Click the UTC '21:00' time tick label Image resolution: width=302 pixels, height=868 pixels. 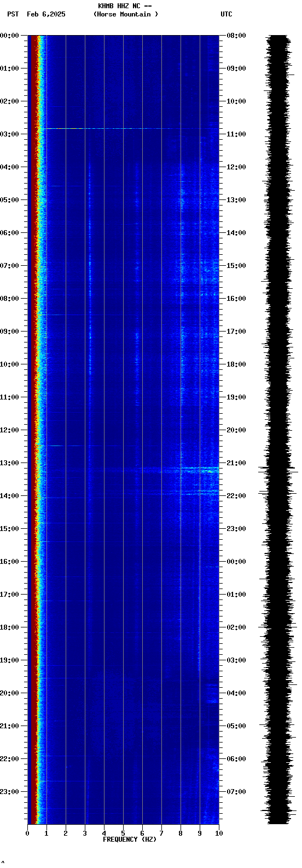point(236,463)
